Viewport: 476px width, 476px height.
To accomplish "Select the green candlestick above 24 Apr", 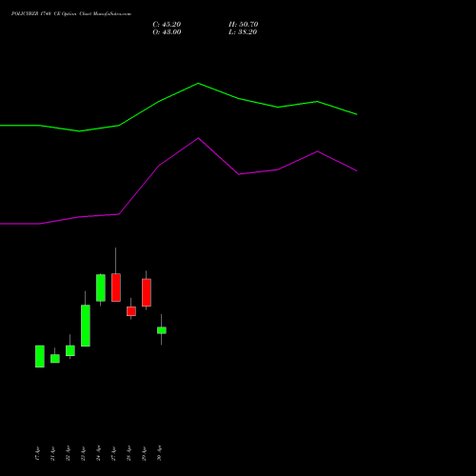I will [101, 288].
